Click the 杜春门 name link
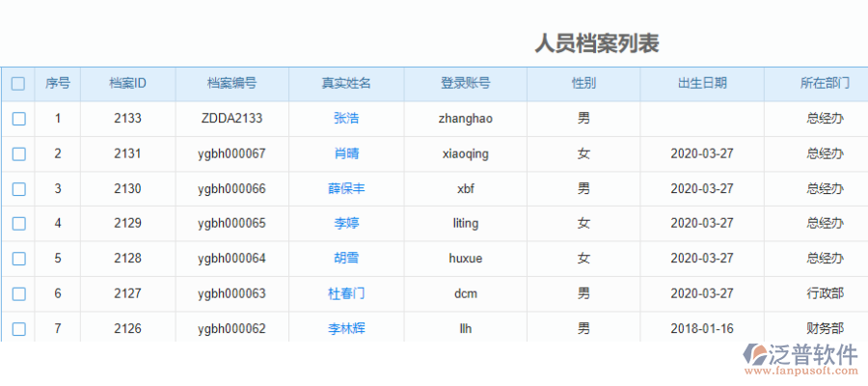Image resolution: width=868 pixels, height=386 pixels. [346, 293]
